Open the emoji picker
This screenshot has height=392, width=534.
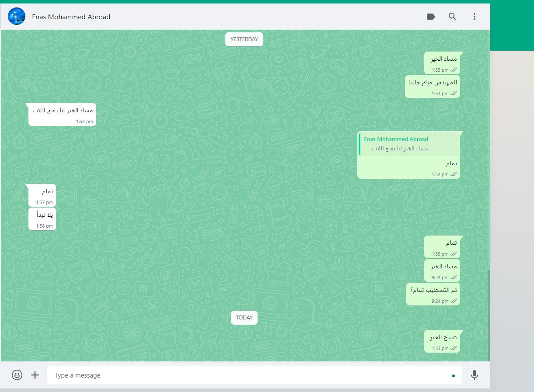[17, 375]
